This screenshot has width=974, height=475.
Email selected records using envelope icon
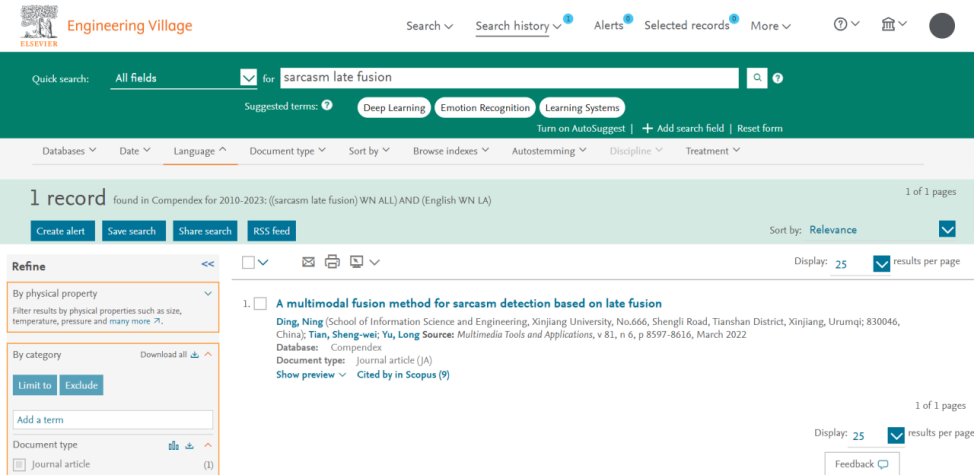tap(308, 262)
